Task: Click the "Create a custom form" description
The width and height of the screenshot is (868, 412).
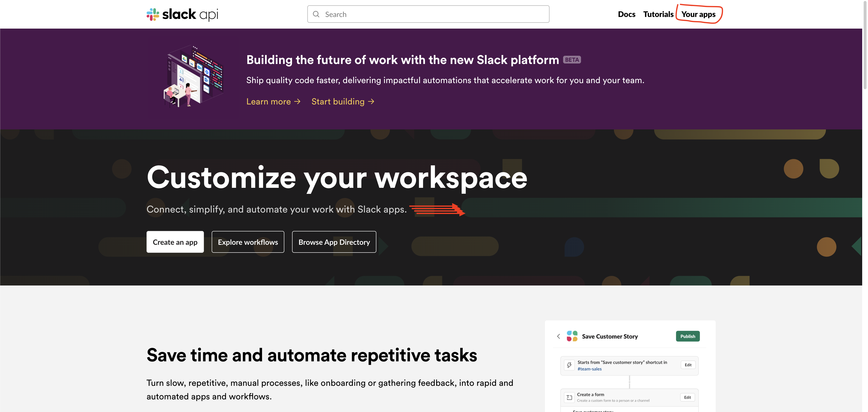Action: 613,401
